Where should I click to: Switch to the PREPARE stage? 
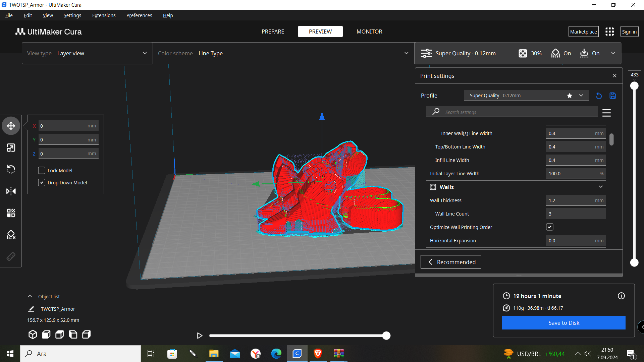click(x=273, y=32)
